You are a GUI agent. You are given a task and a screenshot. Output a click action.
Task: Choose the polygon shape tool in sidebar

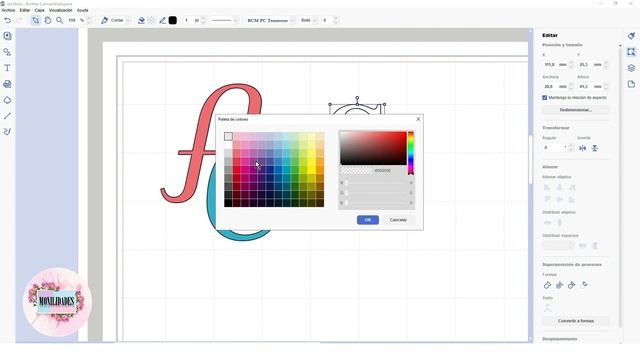7,100
